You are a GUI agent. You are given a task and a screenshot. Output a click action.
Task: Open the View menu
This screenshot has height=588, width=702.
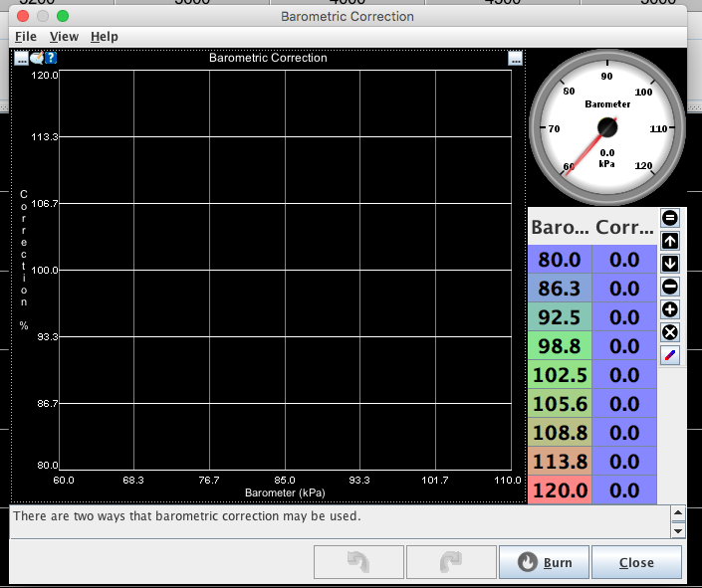point(64,37)
